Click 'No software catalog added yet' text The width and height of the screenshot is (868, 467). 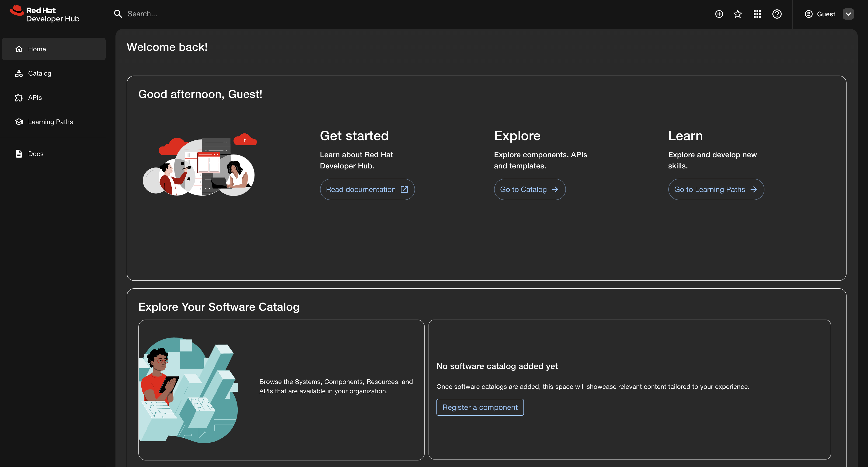tap(497, 366)
